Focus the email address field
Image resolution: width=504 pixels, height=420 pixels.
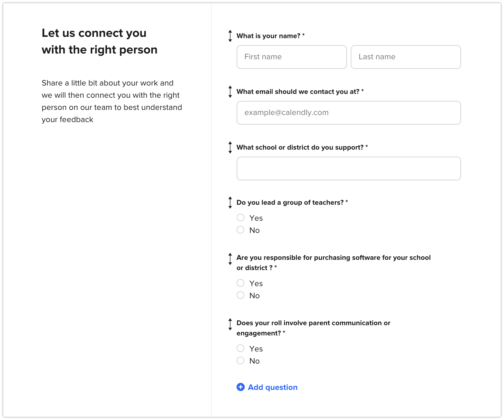click(x=349, y=113)
